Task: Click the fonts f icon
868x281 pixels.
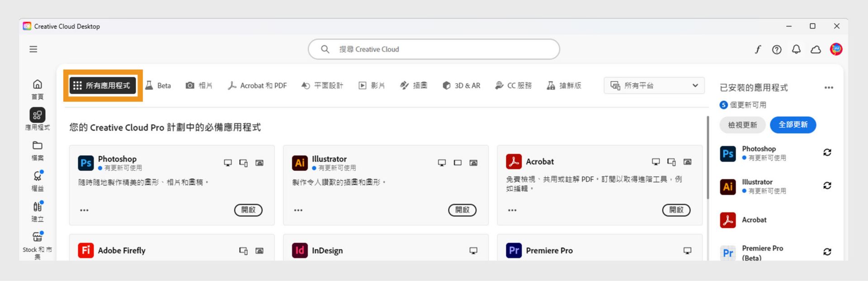Action: (758, 49)
